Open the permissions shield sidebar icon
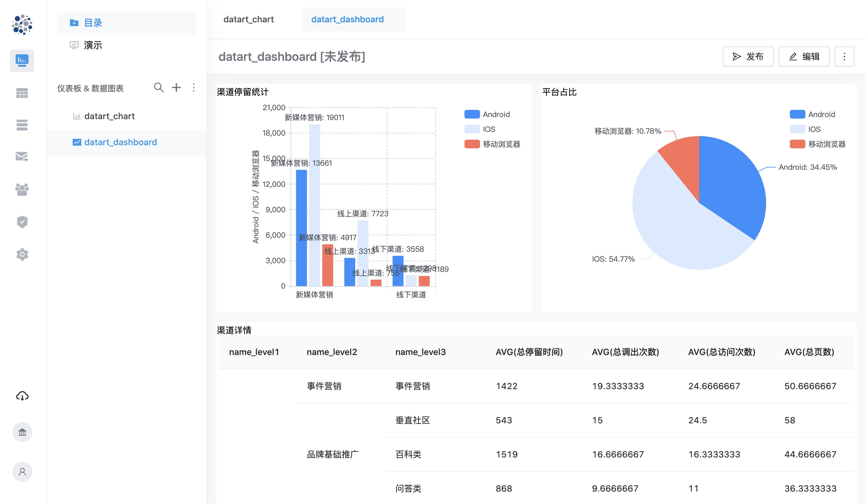Viewport: 865px width, 504px height. click(x=22, y=222)
